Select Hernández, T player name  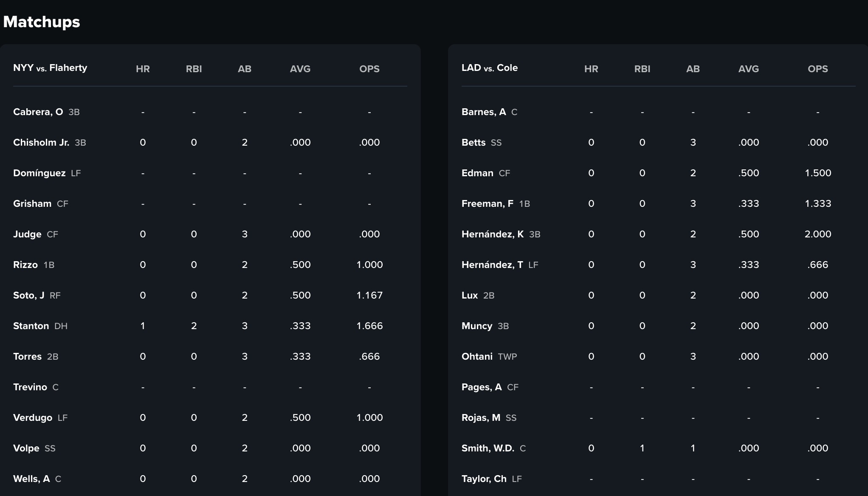492,265
